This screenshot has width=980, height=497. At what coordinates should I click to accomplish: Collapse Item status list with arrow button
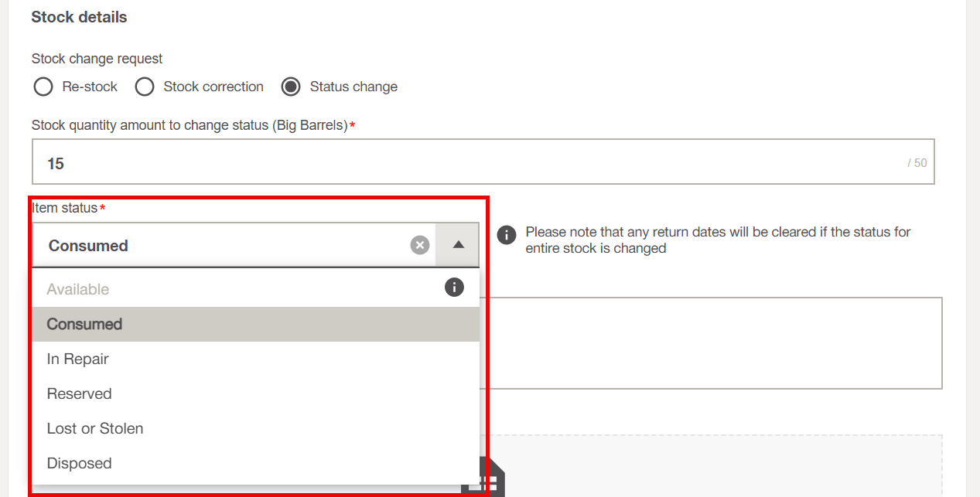click(x=458, y=245)
